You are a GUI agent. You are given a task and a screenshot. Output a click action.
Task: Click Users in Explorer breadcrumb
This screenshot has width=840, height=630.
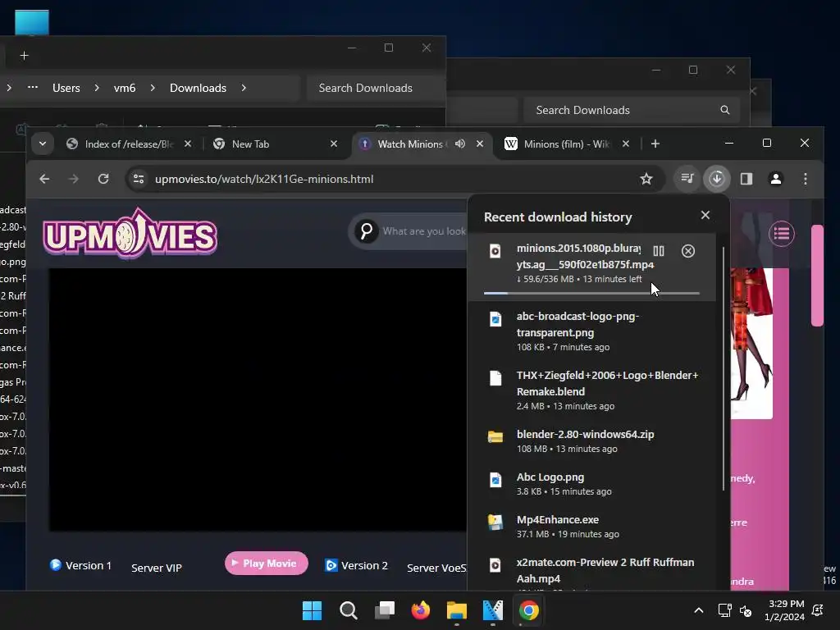tap(66, 88)
